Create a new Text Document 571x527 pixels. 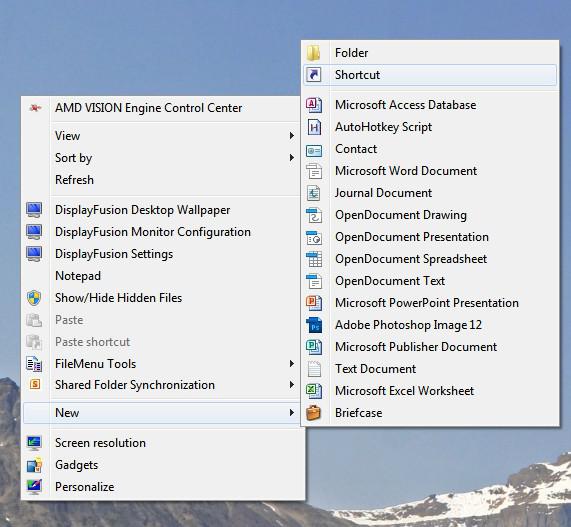(x=430, y=369)
